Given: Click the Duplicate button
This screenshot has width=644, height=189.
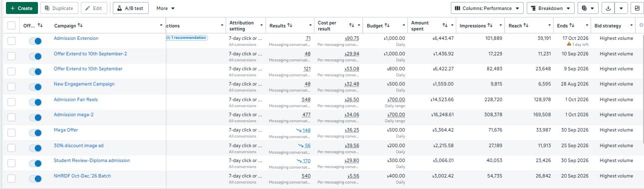Looking at the screenshot, I should point(59,8).
